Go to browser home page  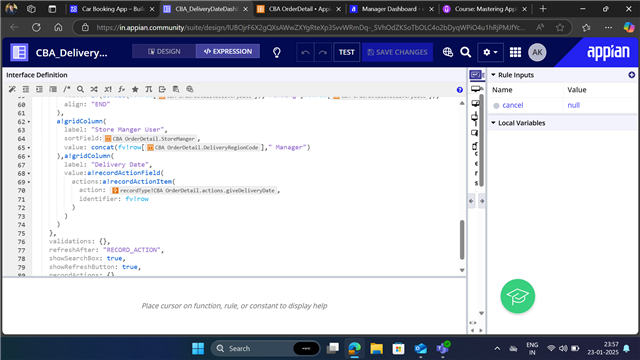pos(58,27)
